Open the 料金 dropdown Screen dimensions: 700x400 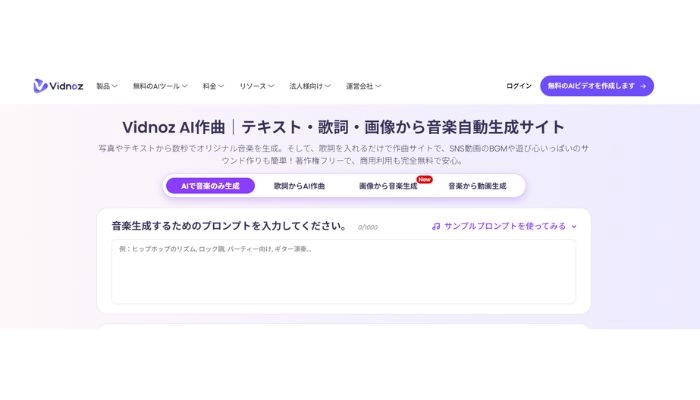213,86
